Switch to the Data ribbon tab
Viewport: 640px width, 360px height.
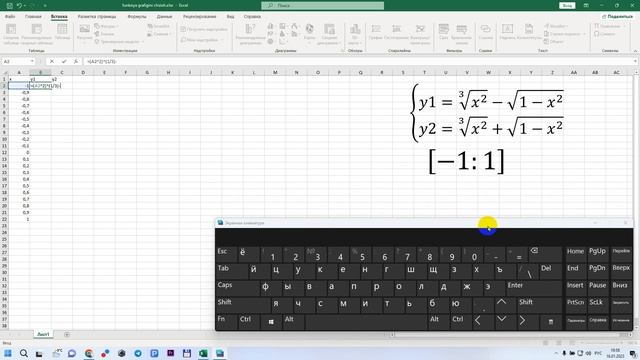click(164, 17)
